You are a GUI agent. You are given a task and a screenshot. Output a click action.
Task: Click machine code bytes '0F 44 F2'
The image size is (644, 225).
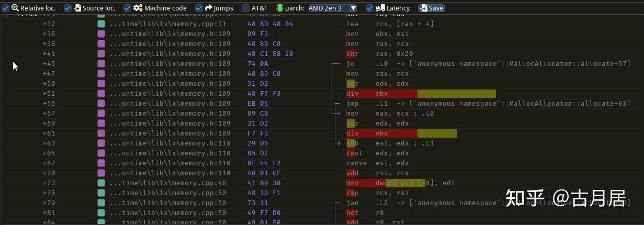pos(264,163)
